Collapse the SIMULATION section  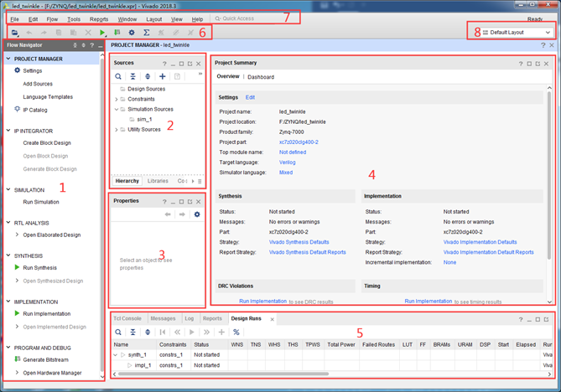[8, 189]
